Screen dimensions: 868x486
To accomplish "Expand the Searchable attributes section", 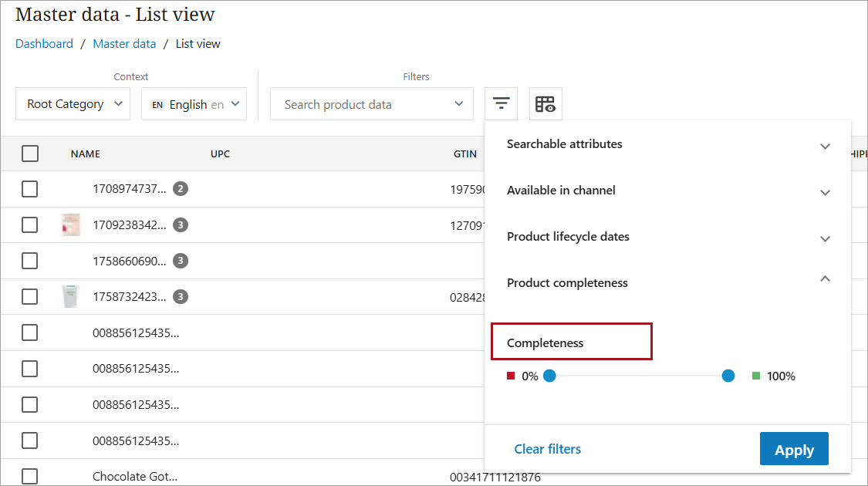I will tap(667, 145).
